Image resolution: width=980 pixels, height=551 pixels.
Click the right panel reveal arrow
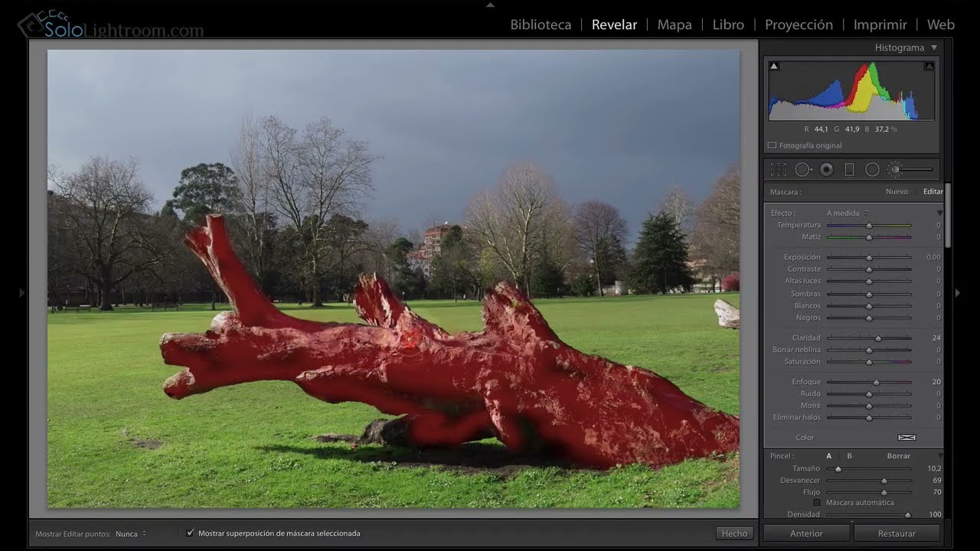957,292
